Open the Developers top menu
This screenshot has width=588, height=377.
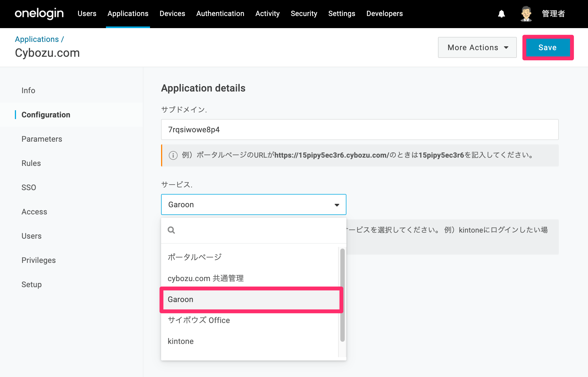pyautogui.click(x=384, y=14)
